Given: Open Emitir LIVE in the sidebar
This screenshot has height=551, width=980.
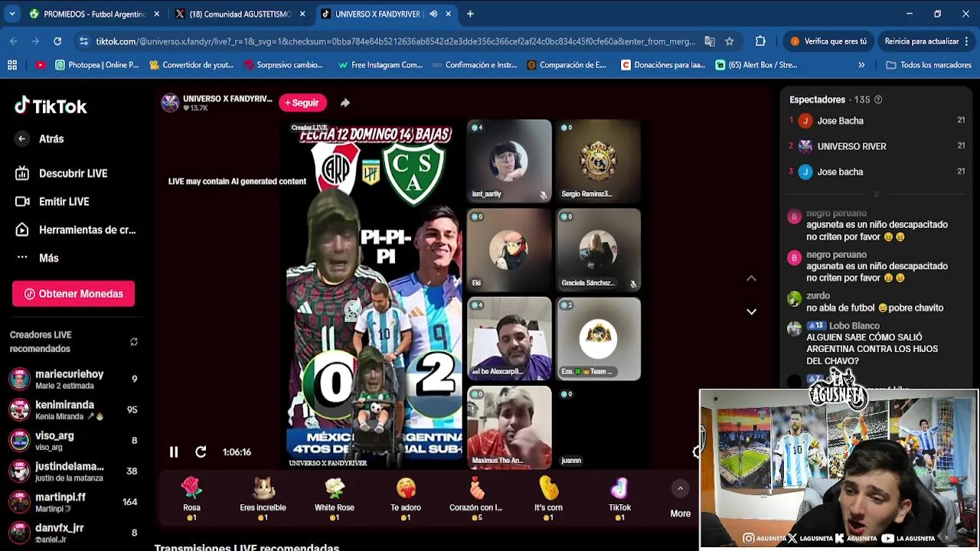Looking at the screenshot, I should 54,201.
